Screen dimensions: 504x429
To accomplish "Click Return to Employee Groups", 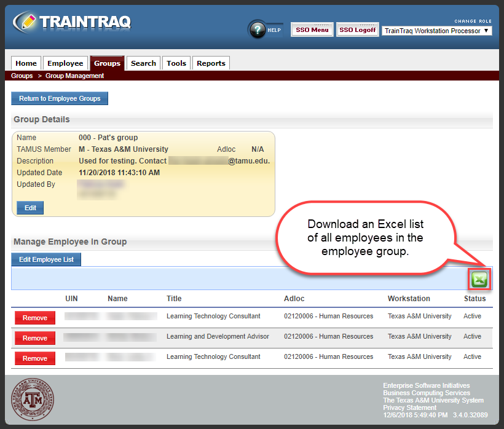I will pos(59,98).
